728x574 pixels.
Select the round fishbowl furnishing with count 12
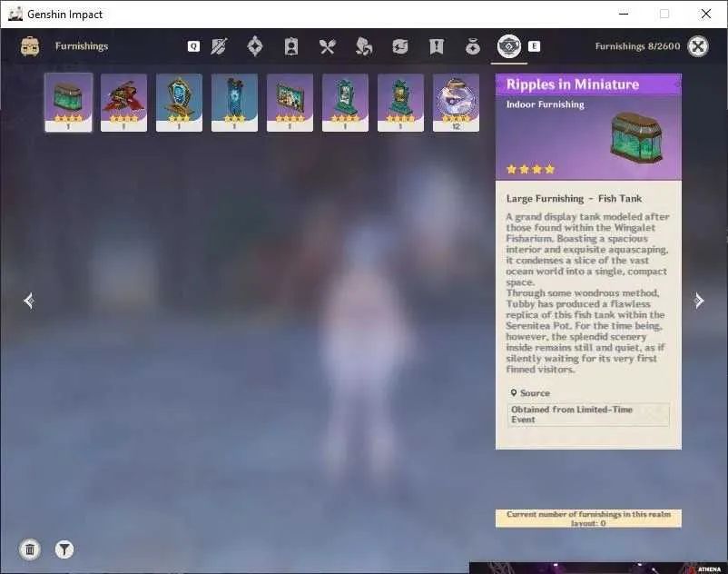click(456, 103)
